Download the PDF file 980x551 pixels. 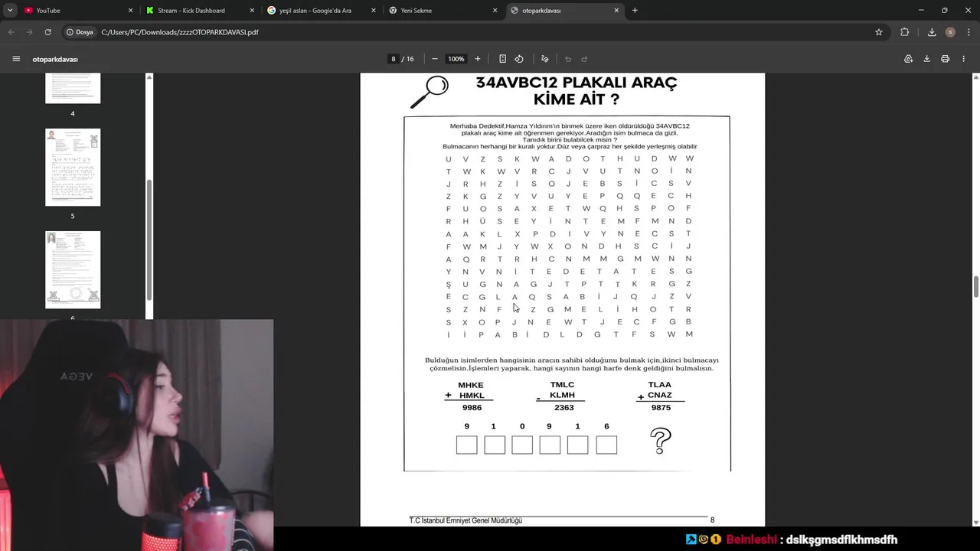point(926,59)
